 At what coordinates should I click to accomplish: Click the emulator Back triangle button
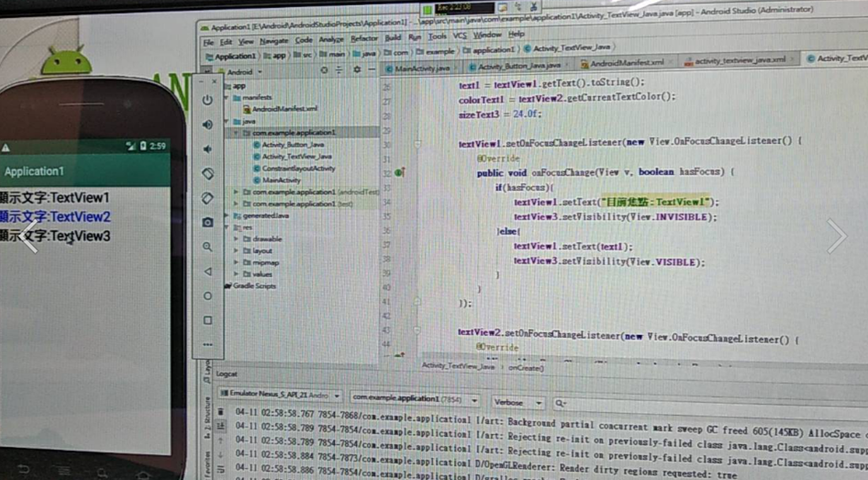pyautogui.click(x=208, y=272)
